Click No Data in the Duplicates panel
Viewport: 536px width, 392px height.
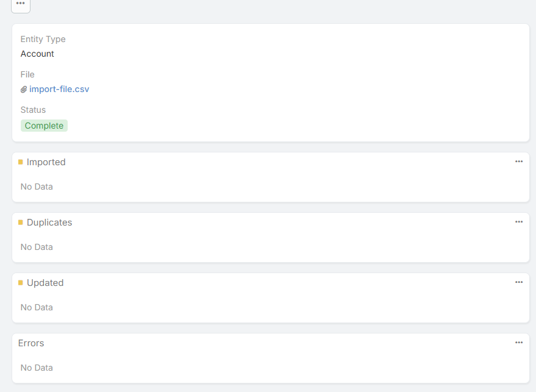pos(37,247)
